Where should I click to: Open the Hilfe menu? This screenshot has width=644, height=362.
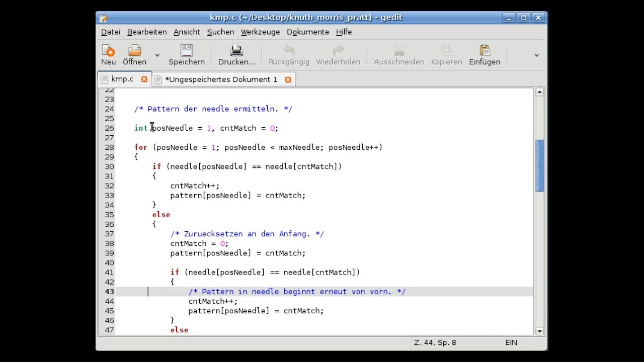[344, 32]
